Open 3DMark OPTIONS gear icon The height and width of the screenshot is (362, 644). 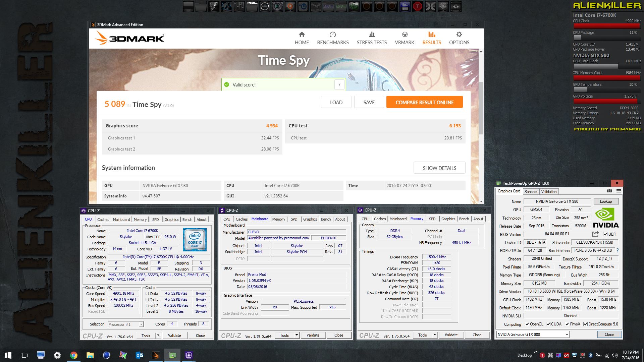tap(459, 35)
